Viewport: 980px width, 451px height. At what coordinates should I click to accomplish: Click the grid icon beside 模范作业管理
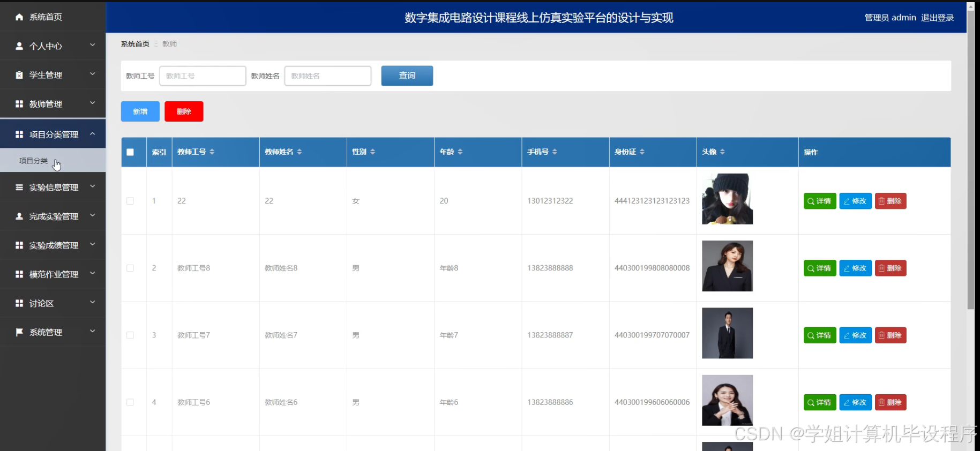(x=19, y=274)
